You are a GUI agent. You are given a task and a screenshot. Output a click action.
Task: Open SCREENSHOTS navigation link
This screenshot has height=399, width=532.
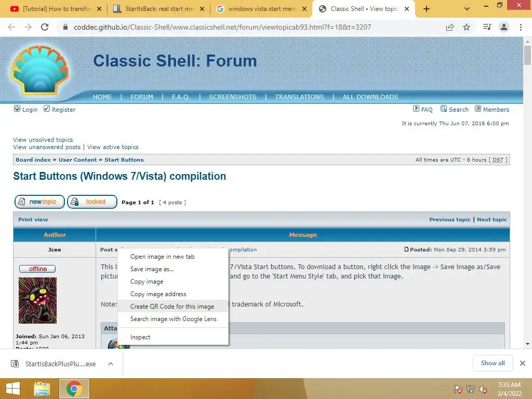click(233, 97)
